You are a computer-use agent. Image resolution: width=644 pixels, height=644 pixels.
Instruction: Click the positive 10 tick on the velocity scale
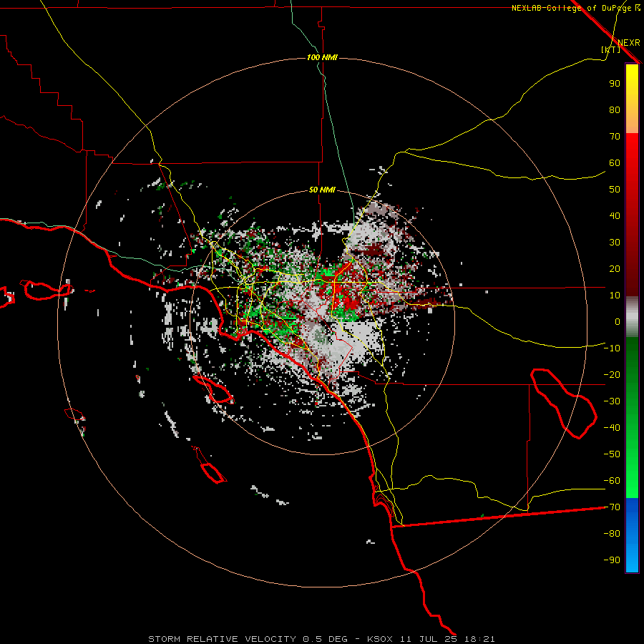click(615, 296)
